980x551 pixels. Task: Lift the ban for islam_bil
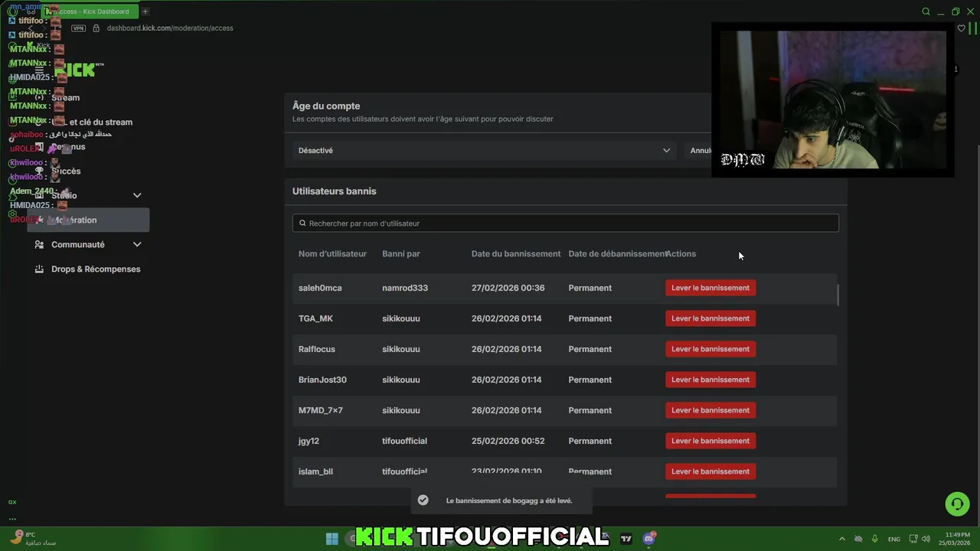(x=710, y=471)
